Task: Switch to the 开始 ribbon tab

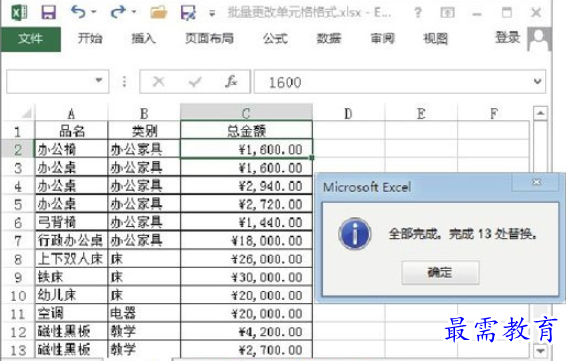Action: coord(90,38)
